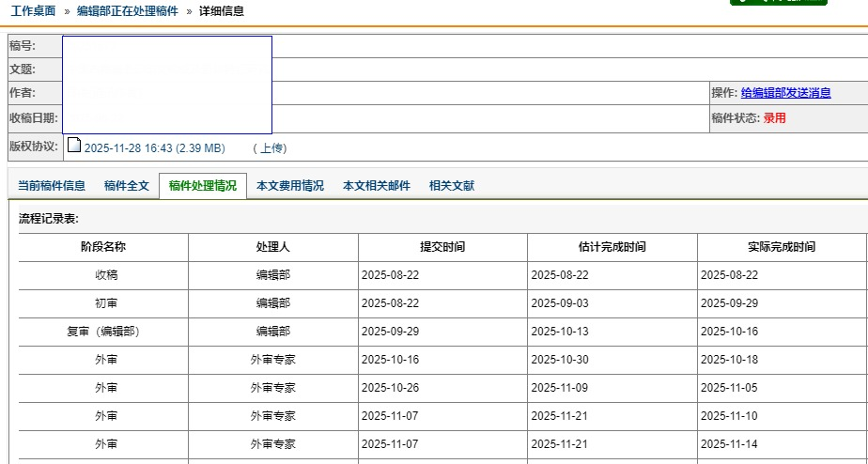Image resolution: width=868 pixels, height=464 pixels.
Task: Switch to 本文费用情况 tab
Action: [290, 186]
